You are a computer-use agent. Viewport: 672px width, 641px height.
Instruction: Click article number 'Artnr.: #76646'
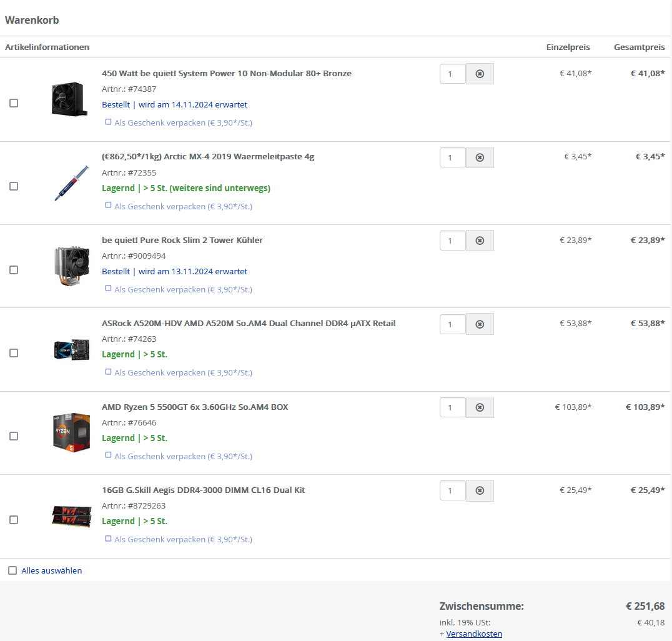[x=129, y=423]
